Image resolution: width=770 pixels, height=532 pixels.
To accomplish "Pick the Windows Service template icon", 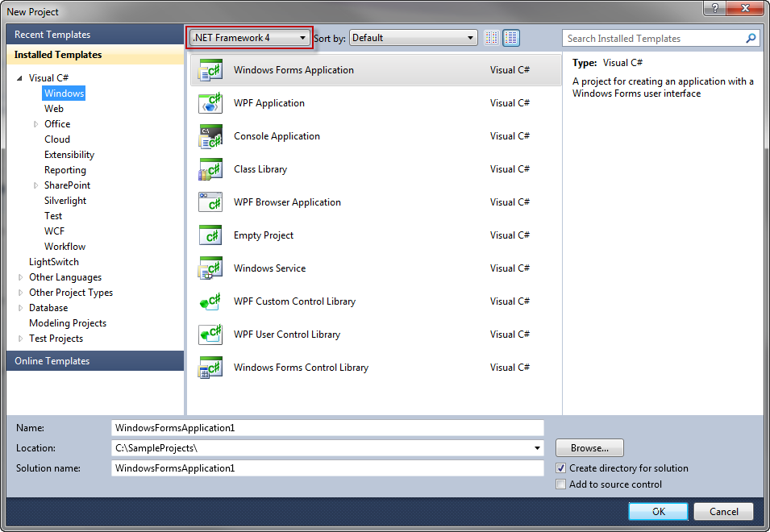I will coord(210,268).
